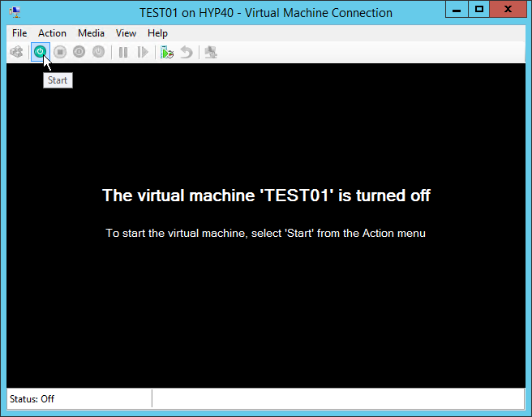Image resolution: width=532 pixels, height=417 pixels.
Task: Click the Turn Off toolbar icon
Action: pos(59,52)
